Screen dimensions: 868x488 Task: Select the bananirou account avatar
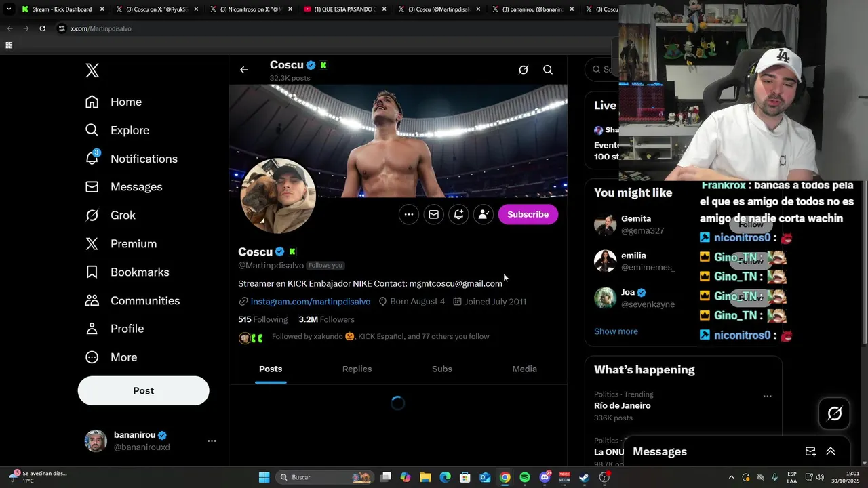tap(95, 441)
